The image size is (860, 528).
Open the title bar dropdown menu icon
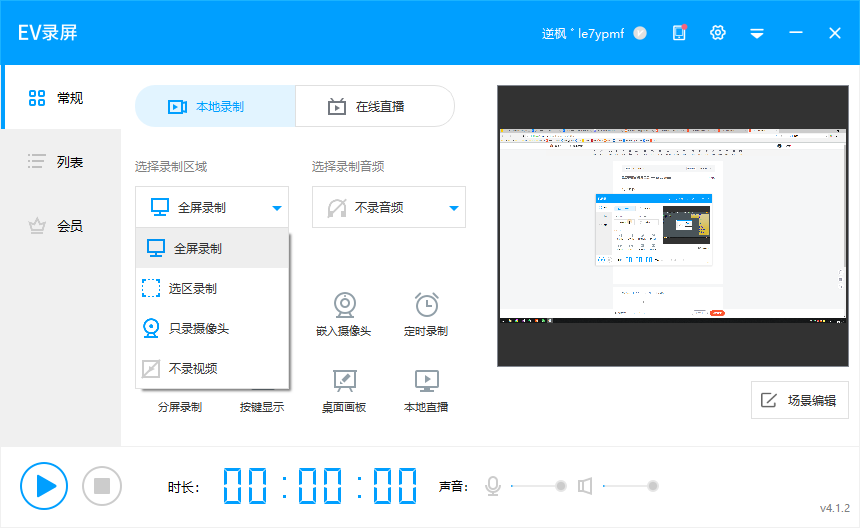[x=757, y=33]
